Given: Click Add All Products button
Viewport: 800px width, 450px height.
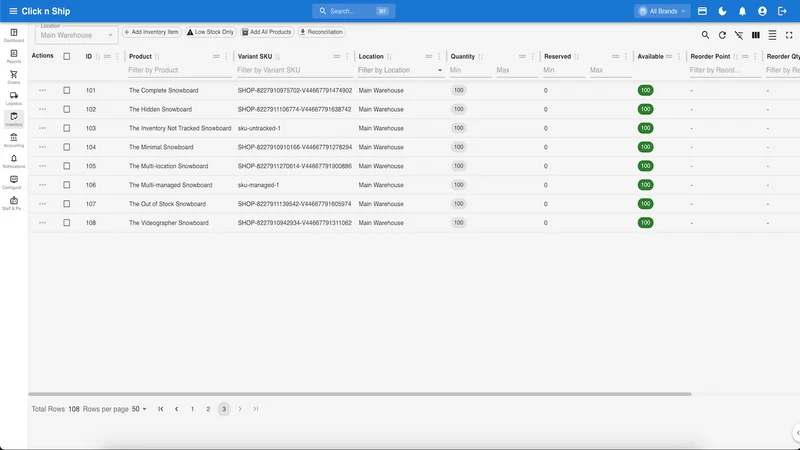Looking at the screenshot, I should pyautogui.click(x=267, y=32).
